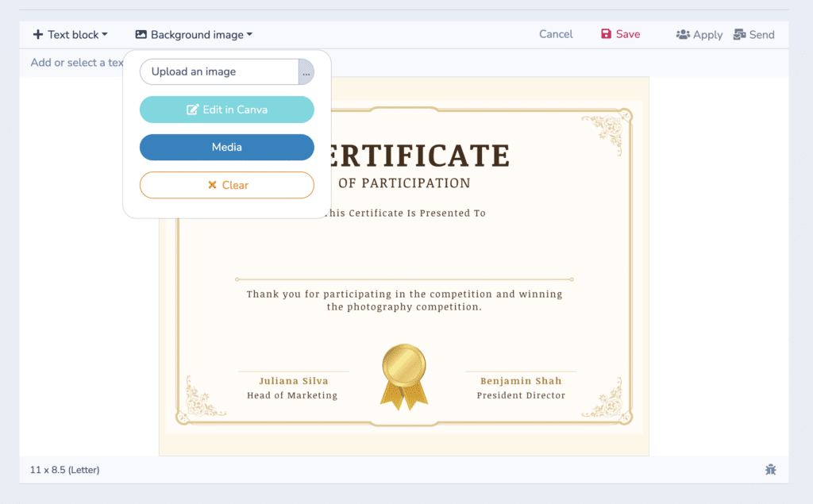Click the Add or select a text bar
813x504 pixels.
[75, 62]
